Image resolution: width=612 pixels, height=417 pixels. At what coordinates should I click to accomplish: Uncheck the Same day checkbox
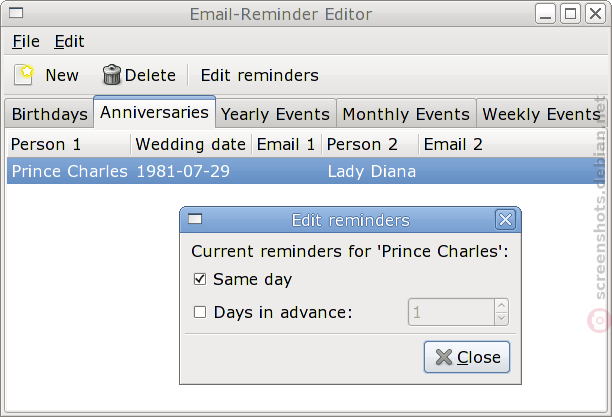click(200, 280)
